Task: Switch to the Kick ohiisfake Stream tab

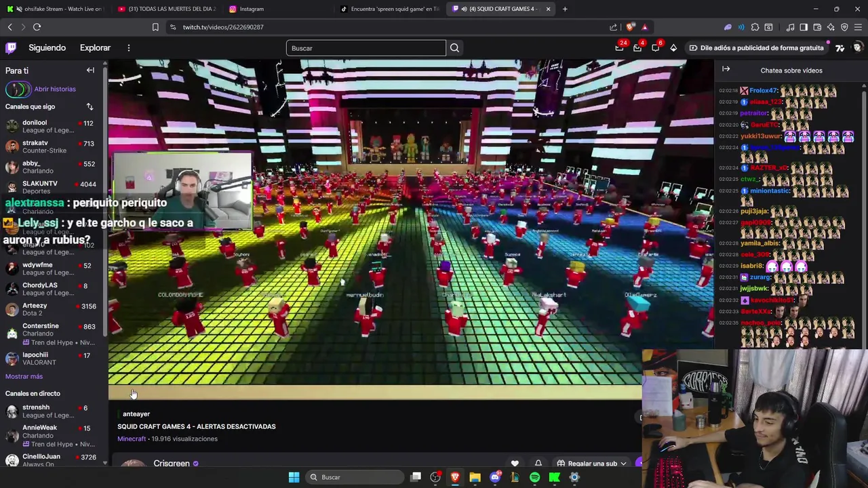Action: tap(54, 9)
